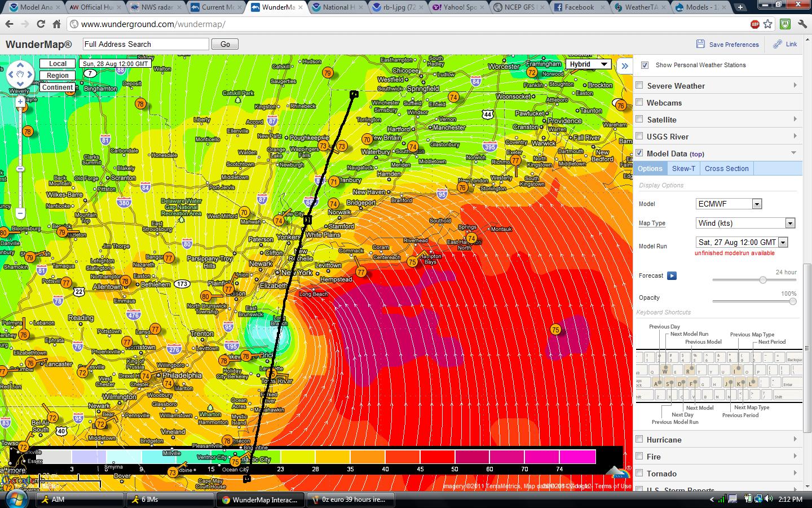812x508 pixels.
Task: Open the browser home page icon
Action: pyautogui.click(x=56, y=24)
